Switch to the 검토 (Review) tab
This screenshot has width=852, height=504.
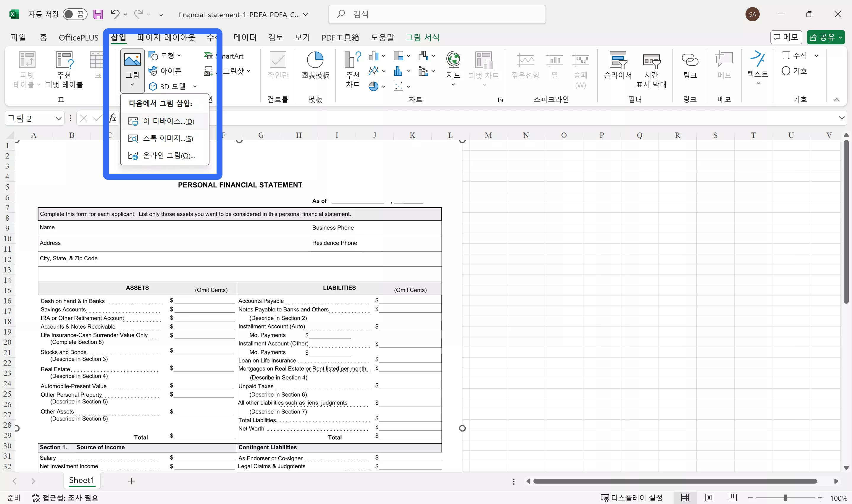pyautogui.click(x=275, y=37)
